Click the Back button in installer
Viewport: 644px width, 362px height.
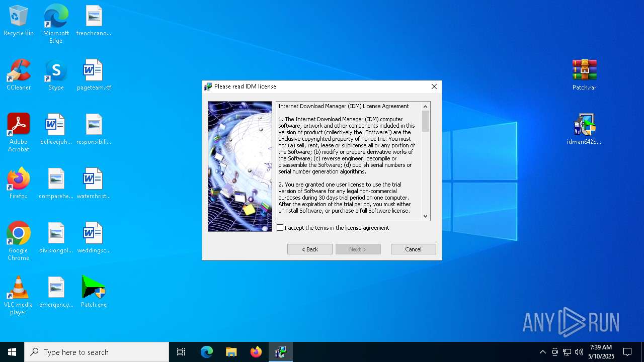point(310,249)
